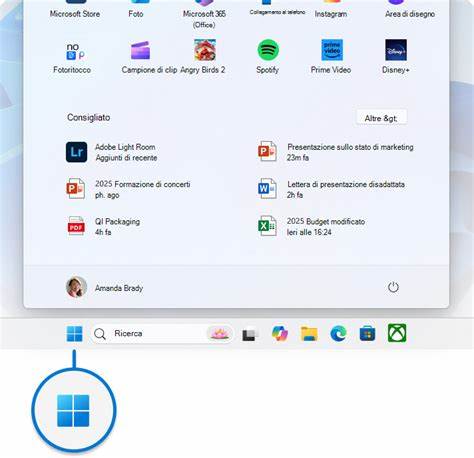Select Microsoft 365 (Office) label
Image resolution: width=474 pixels, height=458 pixels.
(x=204, y=19)
